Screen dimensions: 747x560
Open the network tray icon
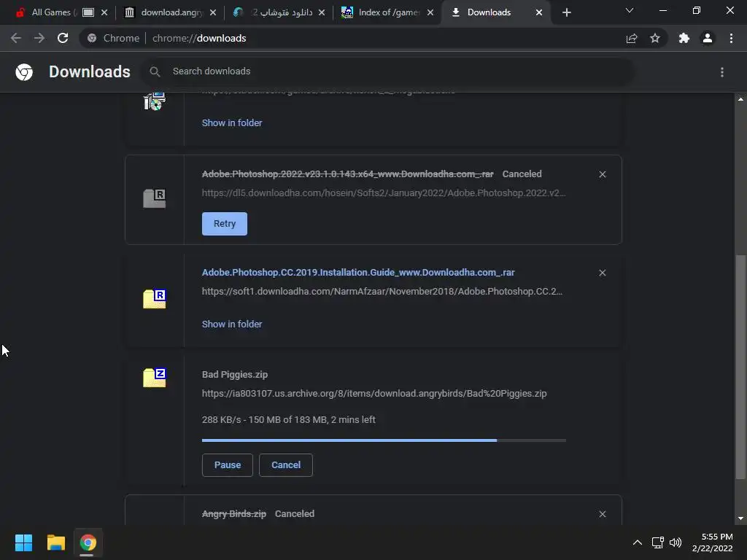pos(658,542)
